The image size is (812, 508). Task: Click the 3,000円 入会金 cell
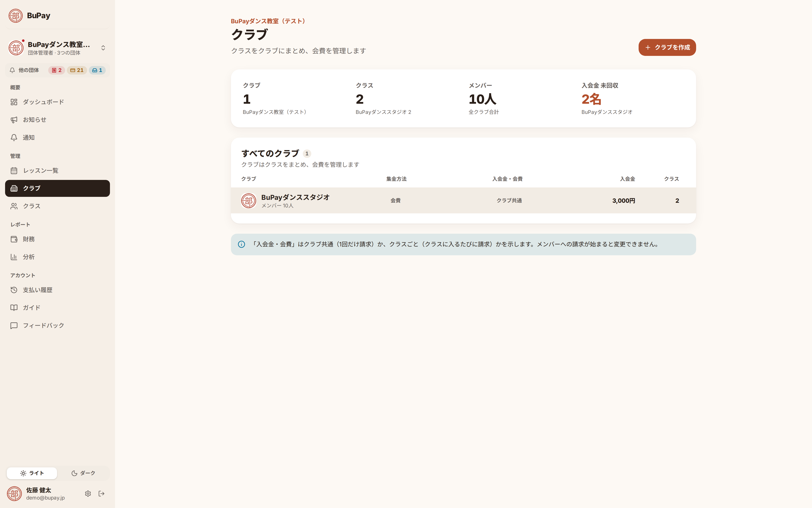pyautogui.click(x=623, y=201)
